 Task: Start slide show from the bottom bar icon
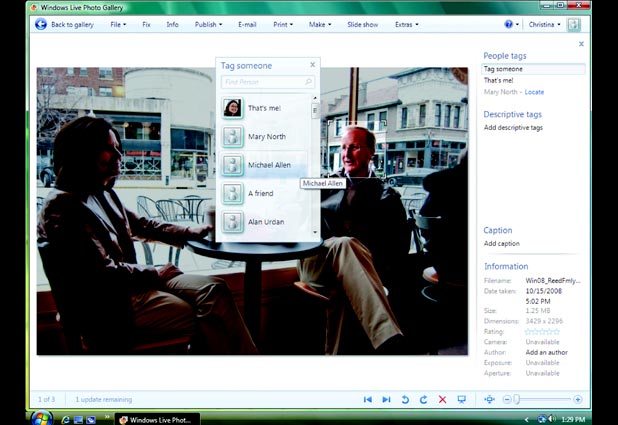[x=461, y=400]
